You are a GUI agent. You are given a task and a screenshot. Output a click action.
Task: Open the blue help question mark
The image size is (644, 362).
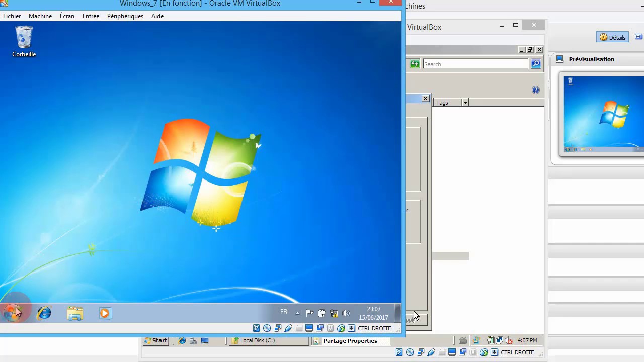[536, 90]
